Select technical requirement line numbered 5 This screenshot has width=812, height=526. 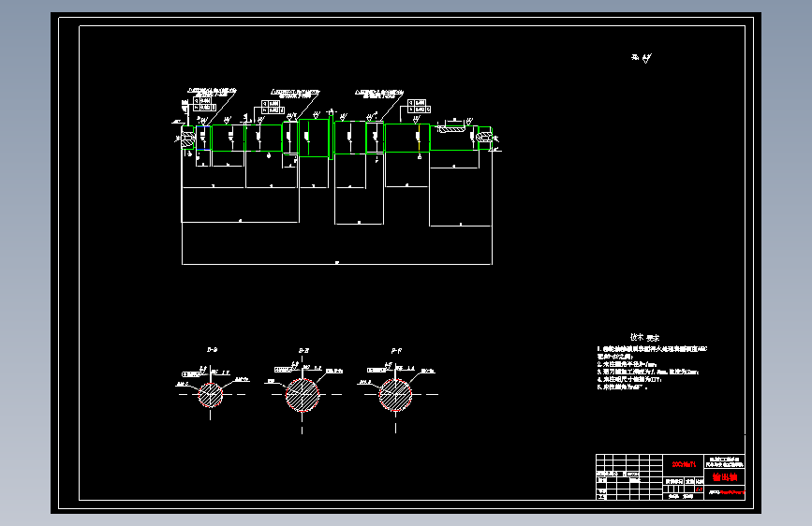click(622, 387)
